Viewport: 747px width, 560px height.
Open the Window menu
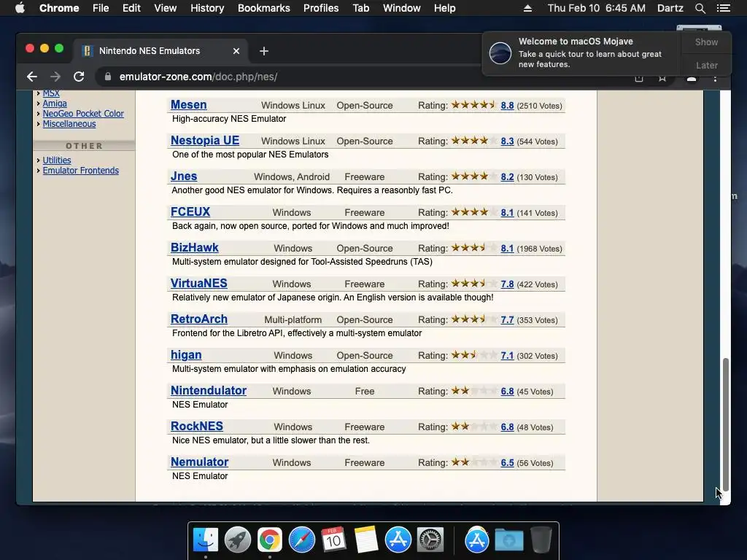[x=402, y=8]
